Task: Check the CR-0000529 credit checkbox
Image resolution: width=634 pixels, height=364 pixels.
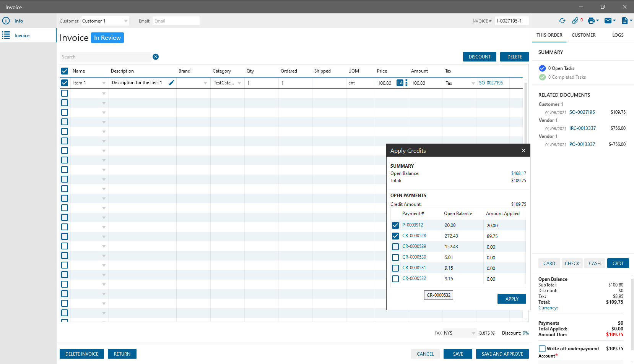Action: tap(395, 247)
